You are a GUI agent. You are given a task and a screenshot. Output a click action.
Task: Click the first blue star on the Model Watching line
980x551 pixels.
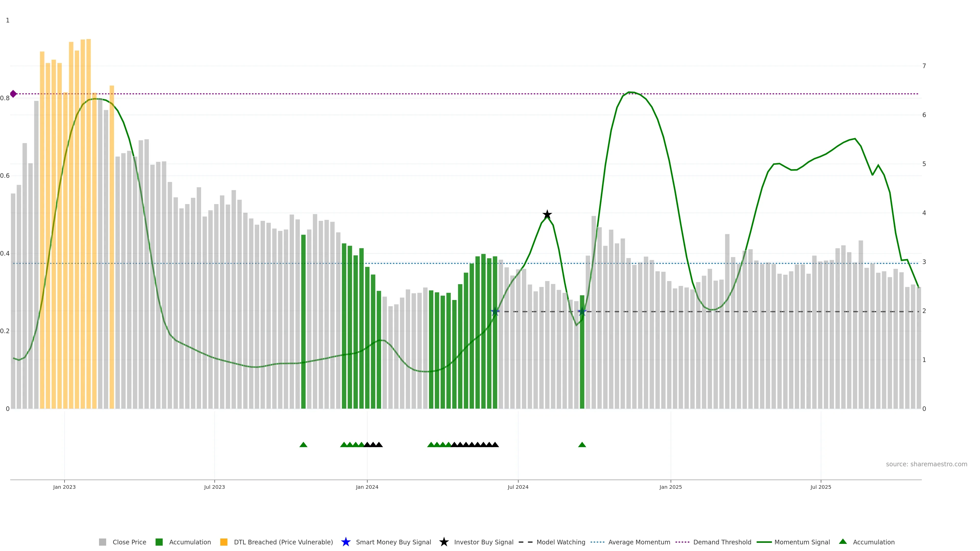tap(495, 312)
